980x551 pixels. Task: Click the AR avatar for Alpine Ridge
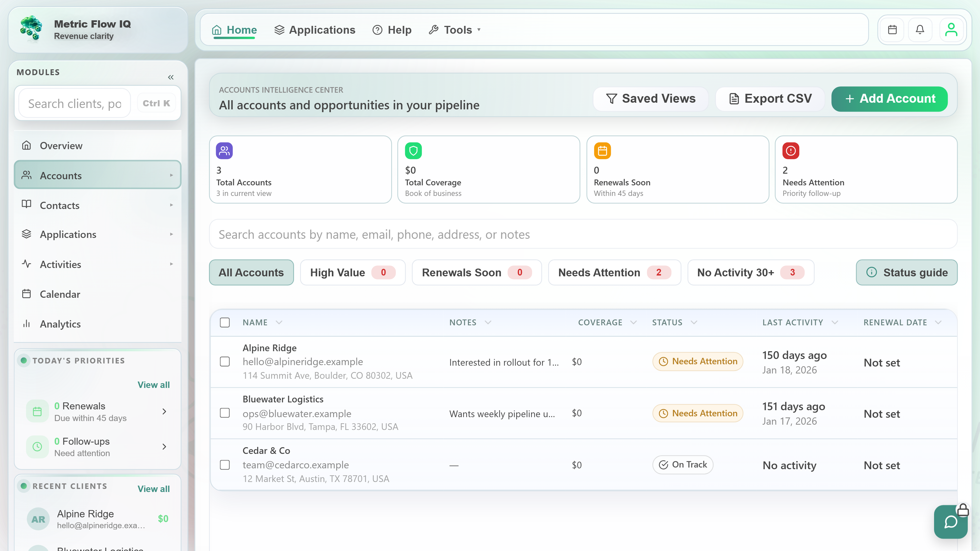[38, 519]
